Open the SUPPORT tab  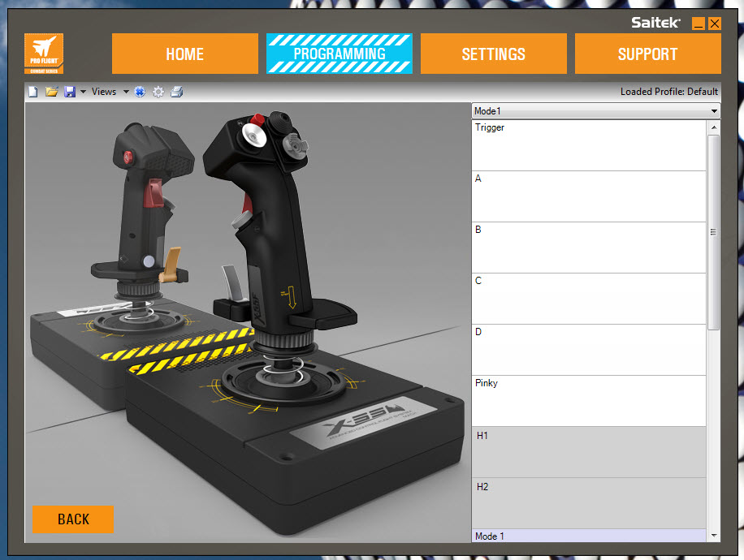pos(647,54)
